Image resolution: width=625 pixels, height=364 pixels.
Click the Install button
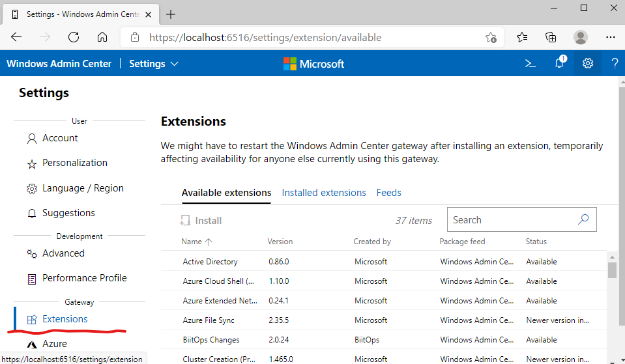tap(201, 220)
